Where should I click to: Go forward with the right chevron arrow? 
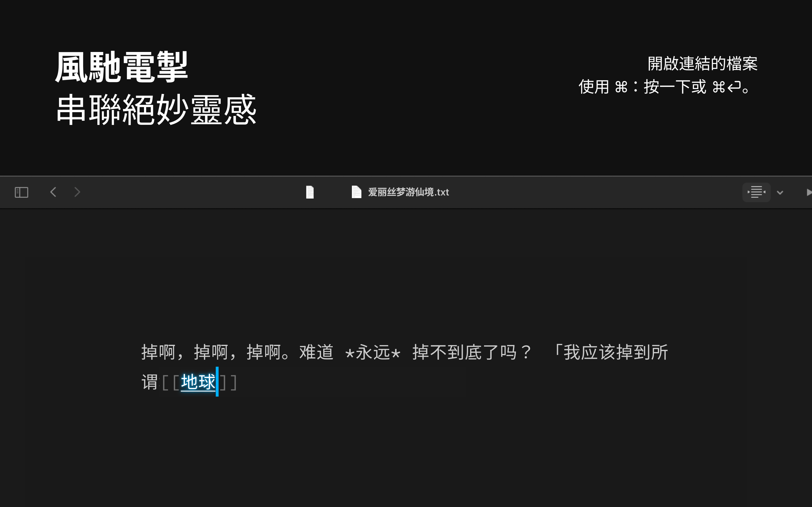pyautogui.click(x=77, y=192)
